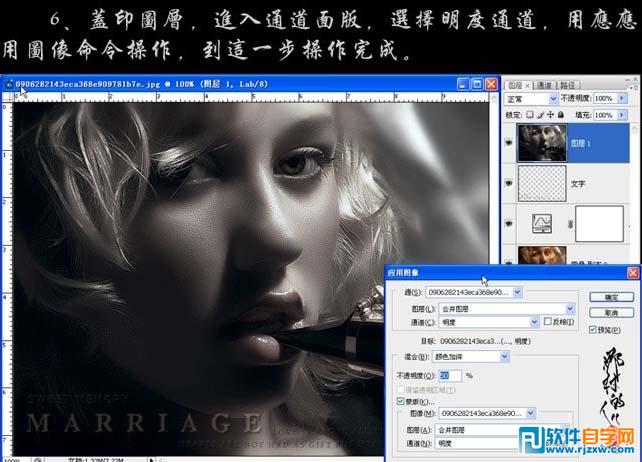The height and width of the screenshot is (462, 642).
Task: Toggle the lock position cross-arrows icon
Action: 550,115
